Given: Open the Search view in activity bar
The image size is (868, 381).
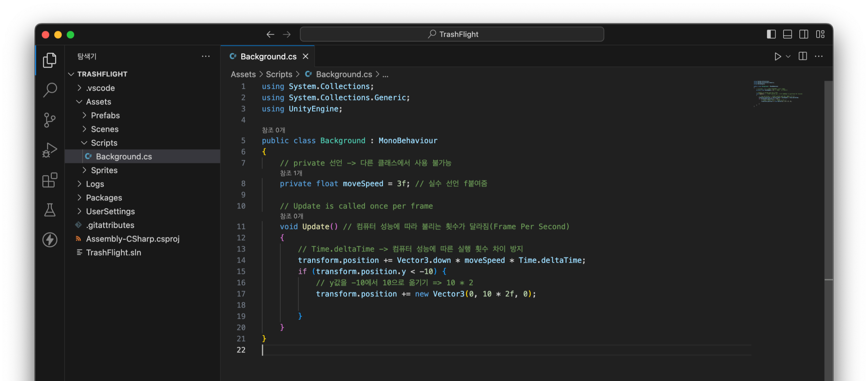Looking at the screenshot, I should 50,90.
